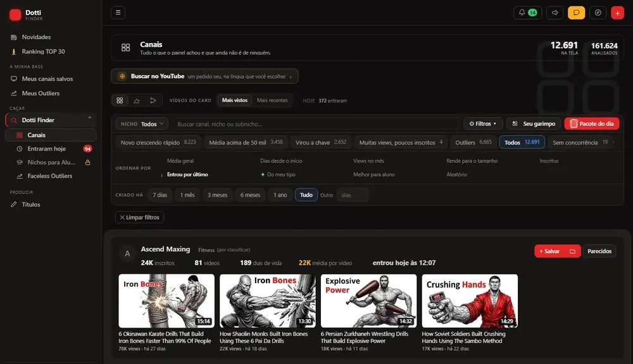Sort by Melhor para aluno
This screenshot has width=633, height=364.
(x=374, y=174)
